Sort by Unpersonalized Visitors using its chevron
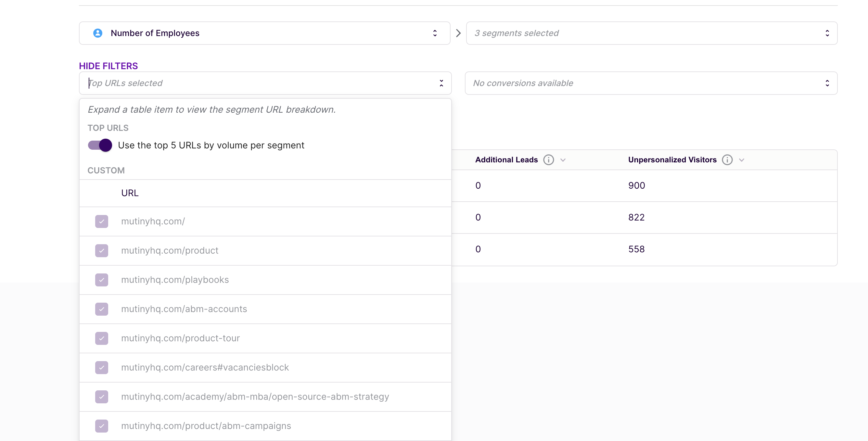 click(742, 160)
